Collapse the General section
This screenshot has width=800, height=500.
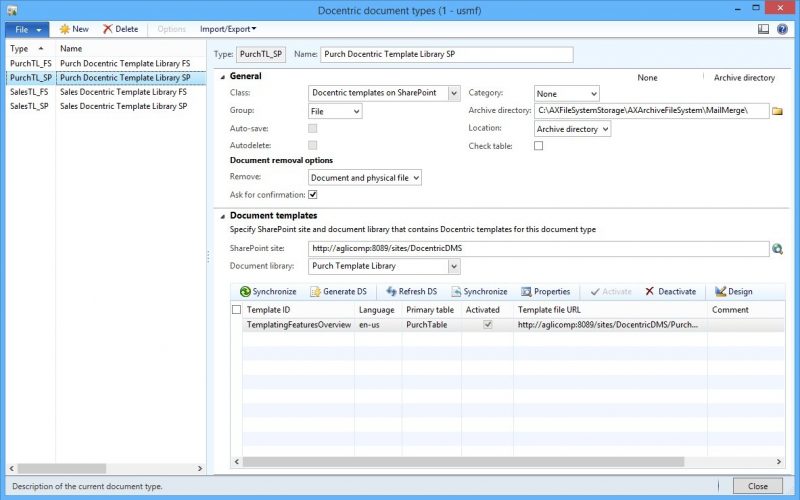point(222,77)
